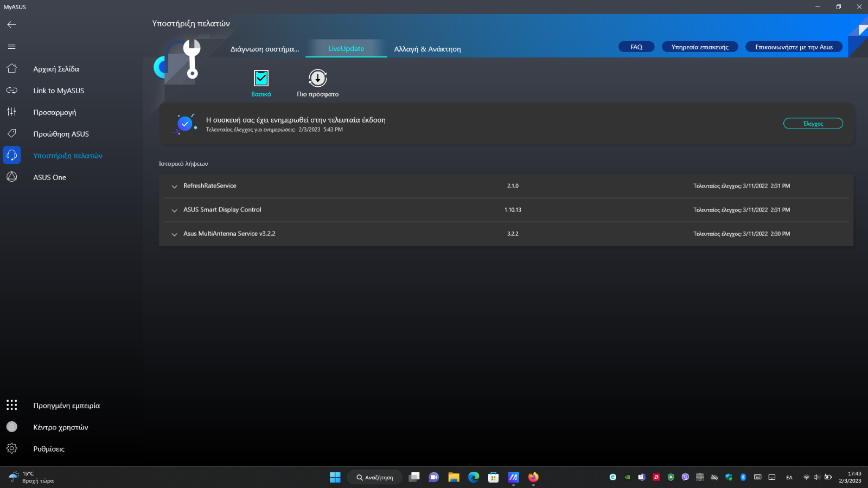868x488 pixels.
Task: Click the Viber tray icon
Action: [x=685, y=477]
